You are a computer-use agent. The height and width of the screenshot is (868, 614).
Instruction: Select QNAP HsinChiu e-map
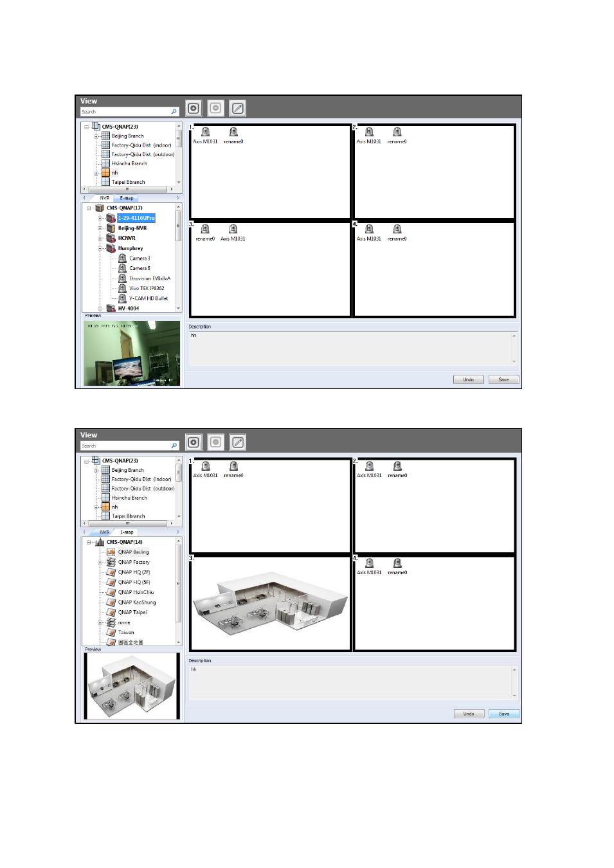(136, 592)
